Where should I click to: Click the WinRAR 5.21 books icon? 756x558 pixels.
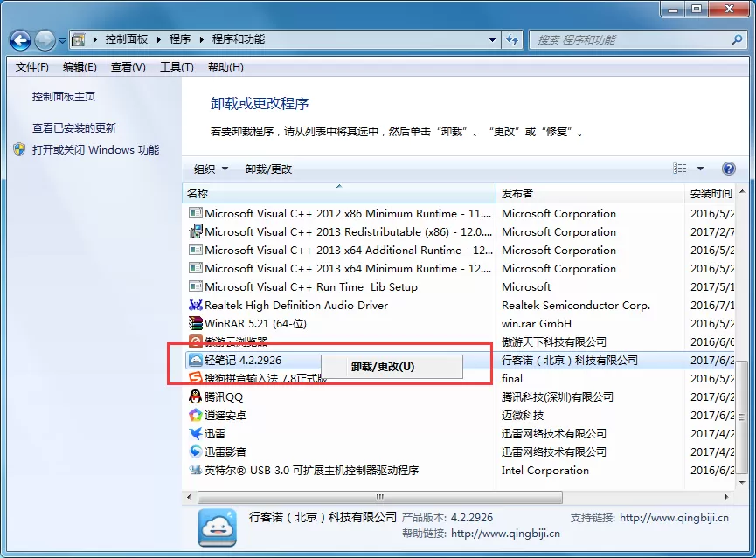(195, 323)
